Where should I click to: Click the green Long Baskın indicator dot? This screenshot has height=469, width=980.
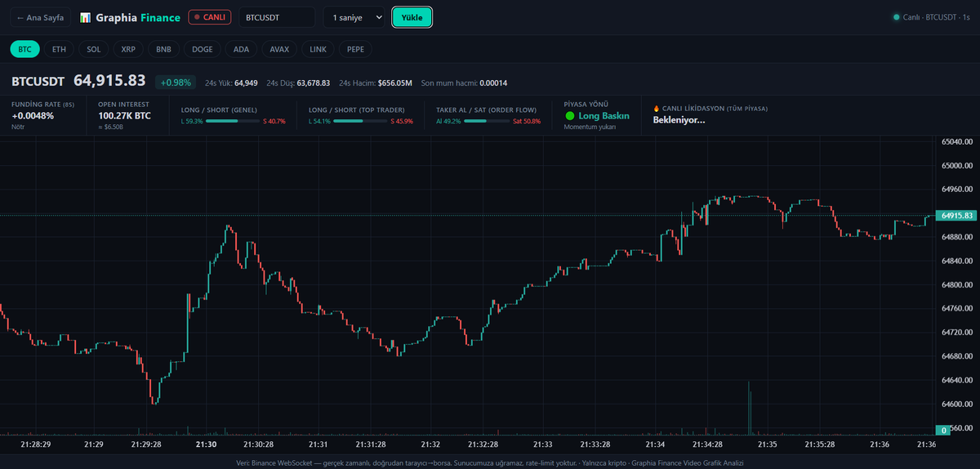569,116
